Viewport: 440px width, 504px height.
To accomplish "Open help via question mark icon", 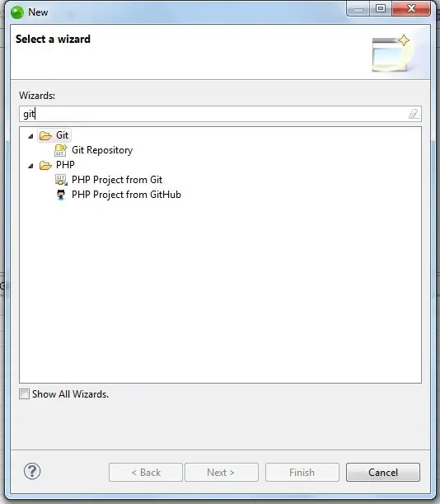I will [32, 472].
